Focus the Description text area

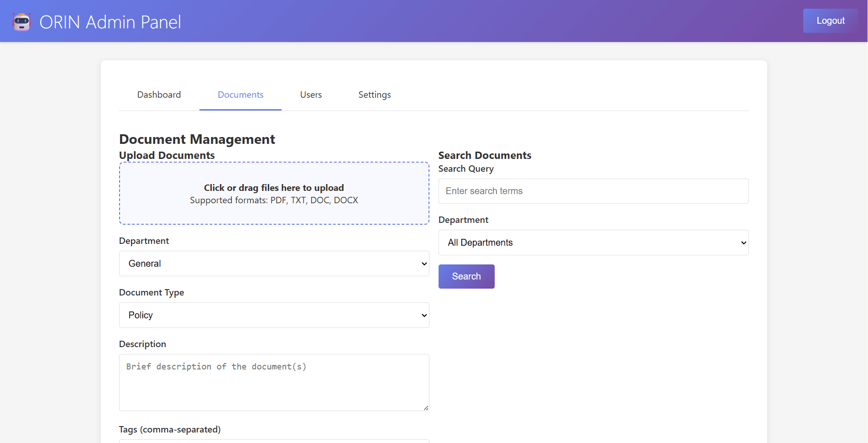point(274,382)
